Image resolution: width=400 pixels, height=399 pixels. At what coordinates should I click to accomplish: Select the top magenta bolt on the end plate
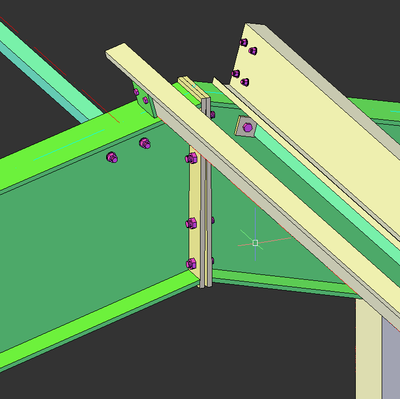(191, 158)
